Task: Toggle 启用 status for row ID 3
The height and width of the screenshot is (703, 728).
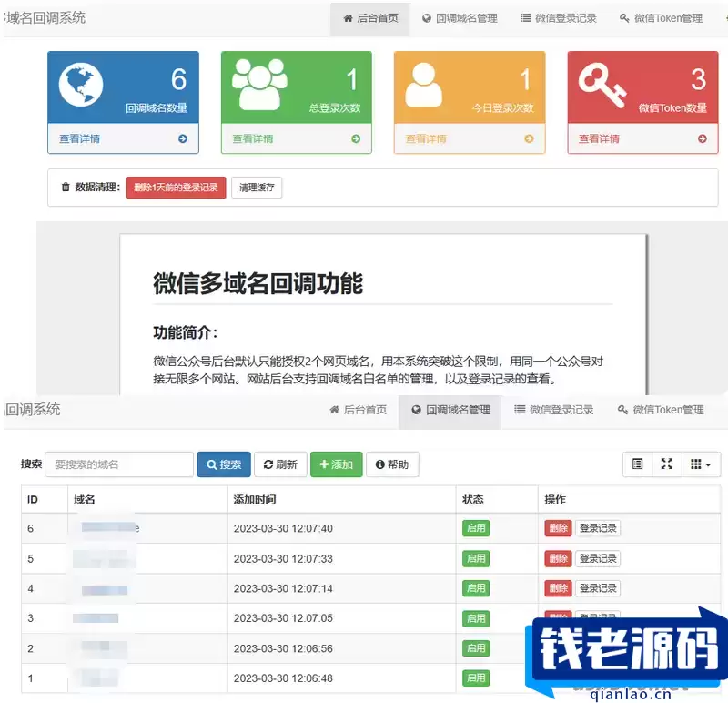Action: coord(476,618)
